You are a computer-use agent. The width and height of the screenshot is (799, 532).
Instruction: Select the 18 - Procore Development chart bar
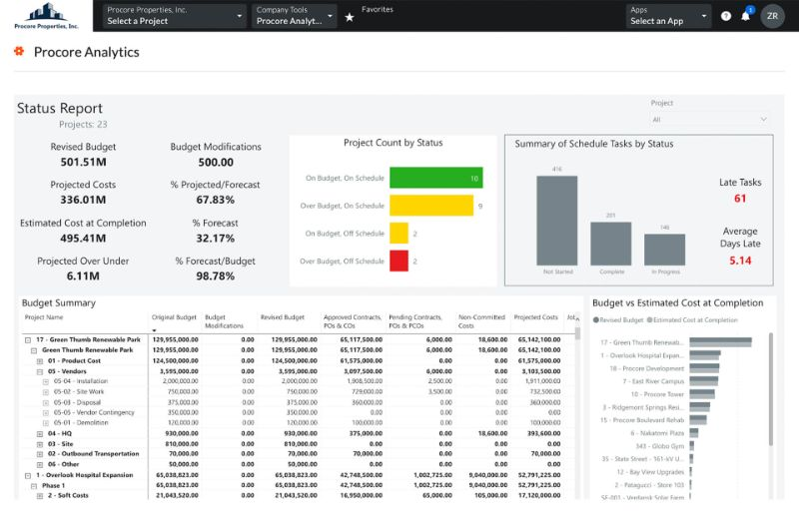704,368
